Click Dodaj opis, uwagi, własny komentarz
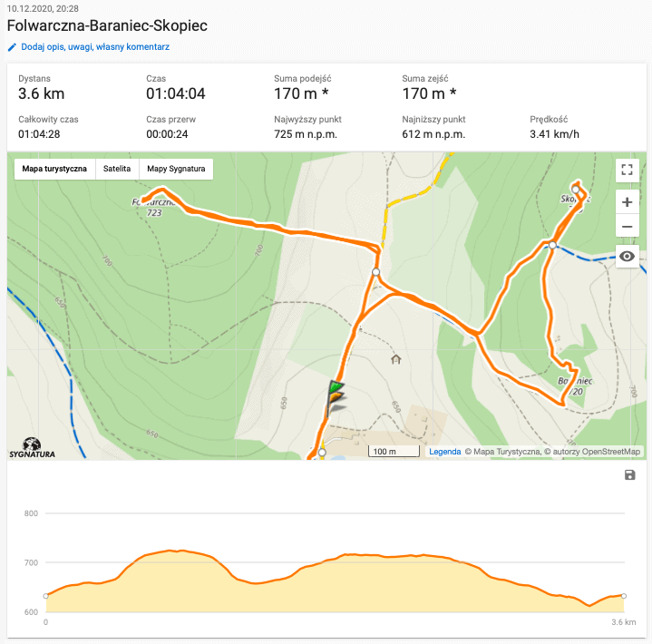The height and width of the screenshot is (644, 652). [95, 47]
